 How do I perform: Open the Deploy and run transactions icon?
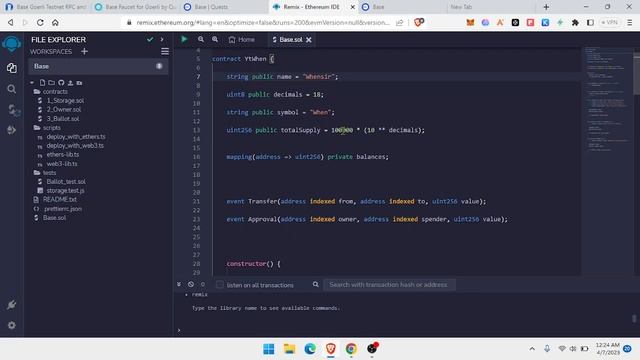[x=11, y=130]
